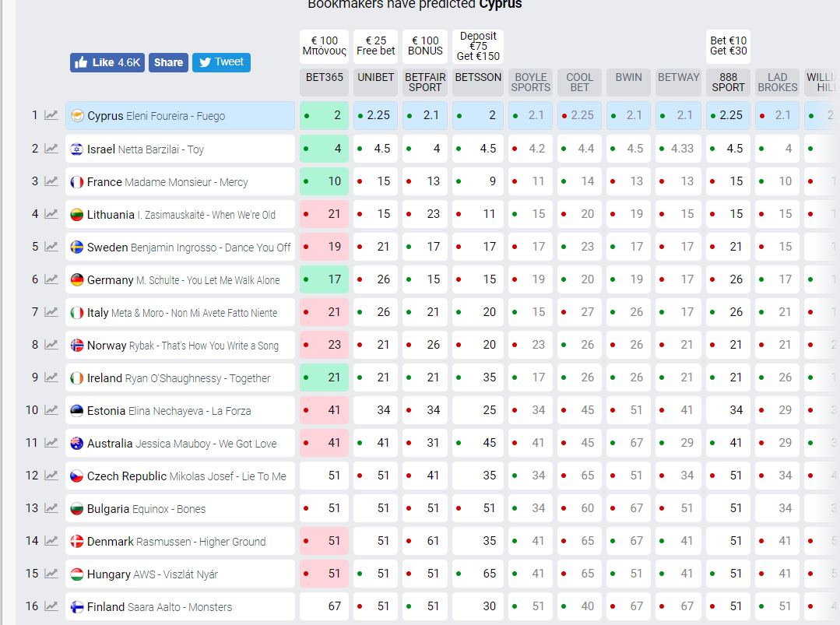Open Cyprus Eleni Foureira - Fuego entry
Screen dimensions: 840x625
click(x=180, y=116)
